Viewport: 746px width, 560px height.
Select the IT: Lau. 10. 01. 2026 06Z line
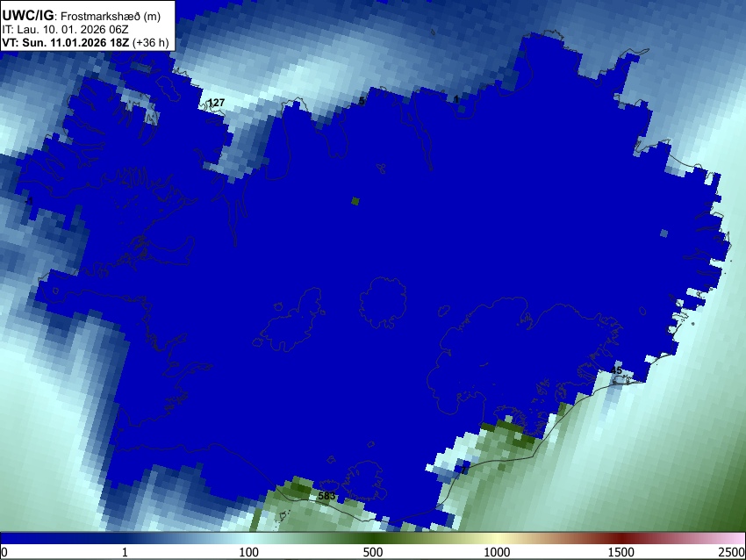coord(65,30)
